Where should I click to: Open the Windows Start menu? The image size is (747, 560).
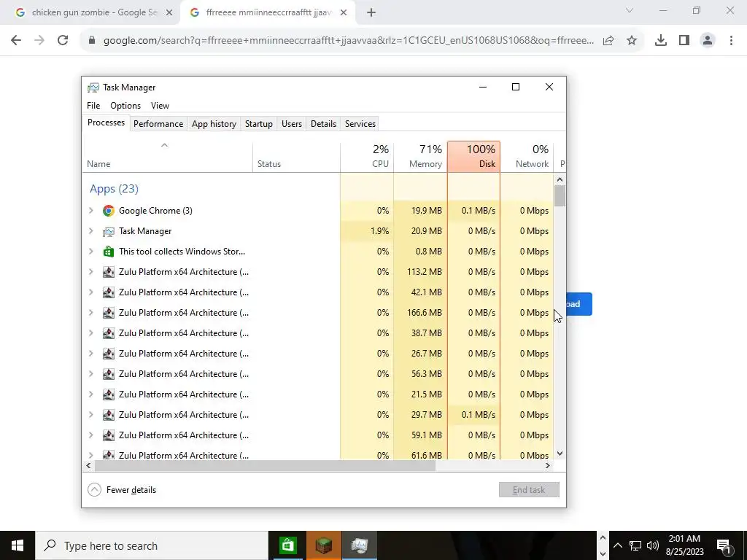point(18,545)
